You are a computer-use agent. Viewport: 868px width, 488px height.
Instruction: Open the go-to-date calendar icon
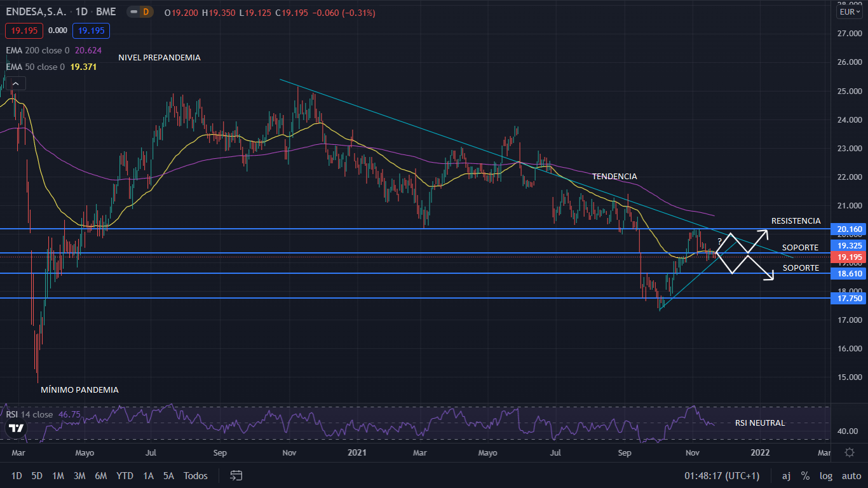[x=236, y=475]
